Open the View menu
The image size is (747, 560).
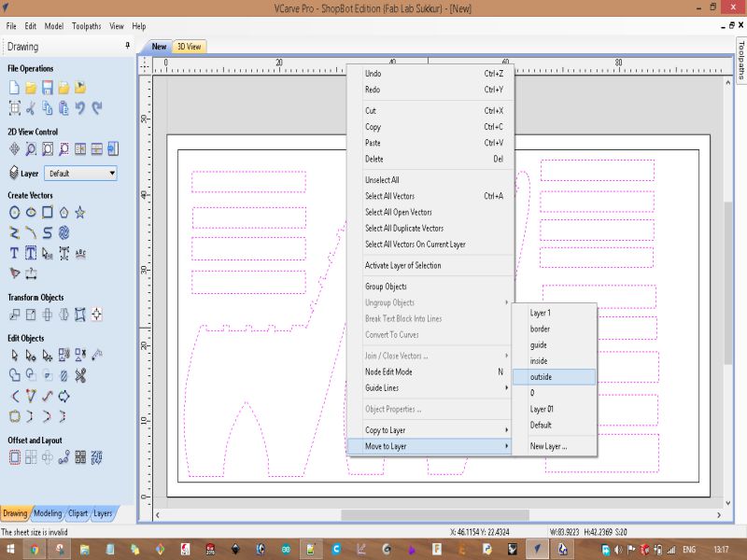[117, 26]
